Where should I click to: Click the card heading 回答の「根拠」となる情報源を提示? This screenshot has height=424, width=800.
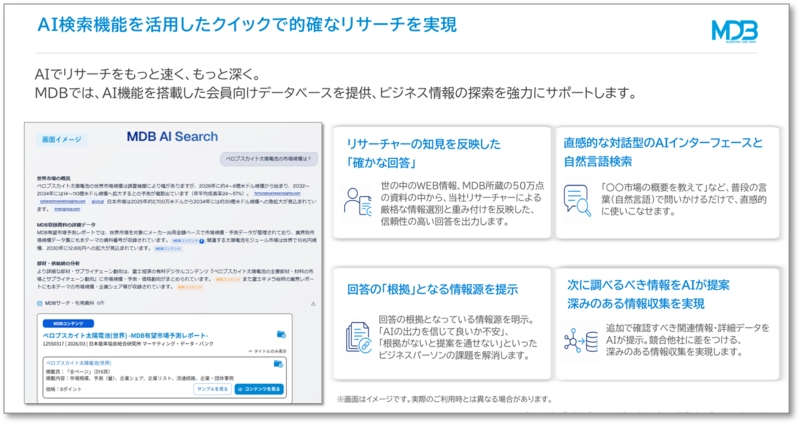pos(433,289)
